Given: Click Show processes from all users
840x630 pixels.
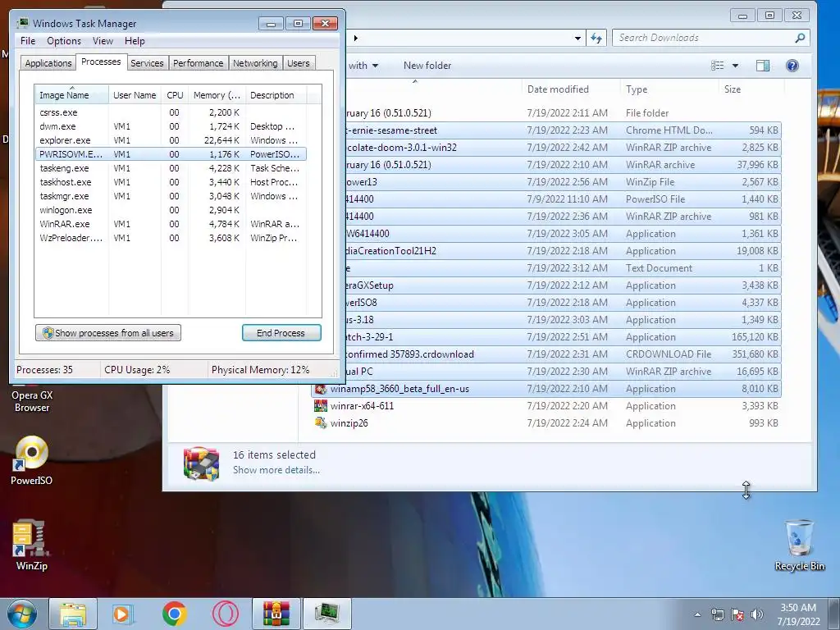Looking at the screenshot, I should pos(108,333).
